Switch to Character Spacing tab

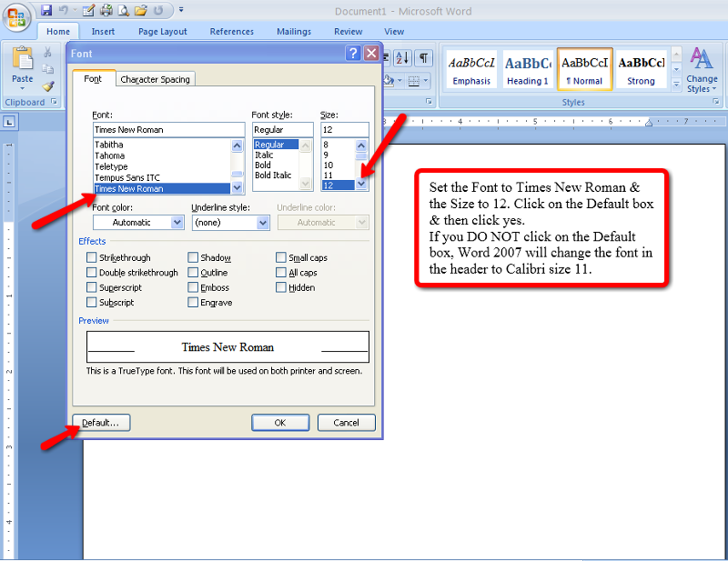point(155,79)
